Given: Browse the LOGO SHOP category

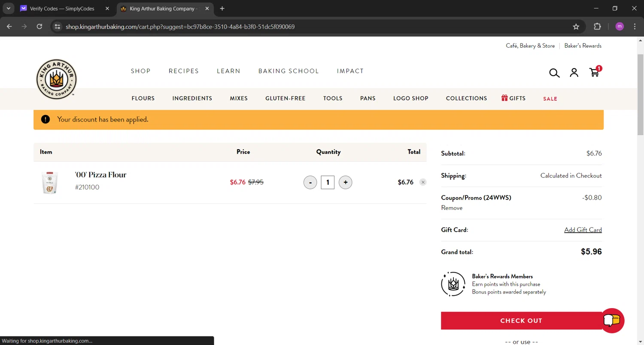Looking at the screenshot, I should [x=411, y=98].
